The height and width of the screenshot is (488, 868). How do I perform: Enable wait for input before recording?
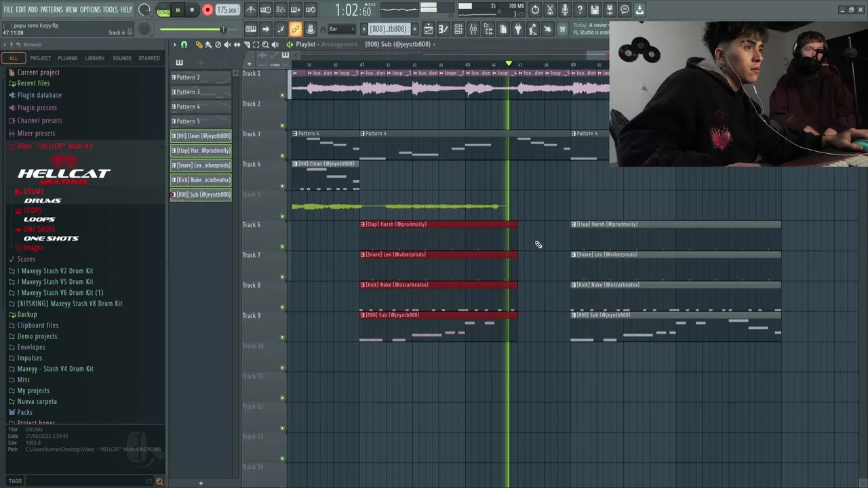[265, 9]
